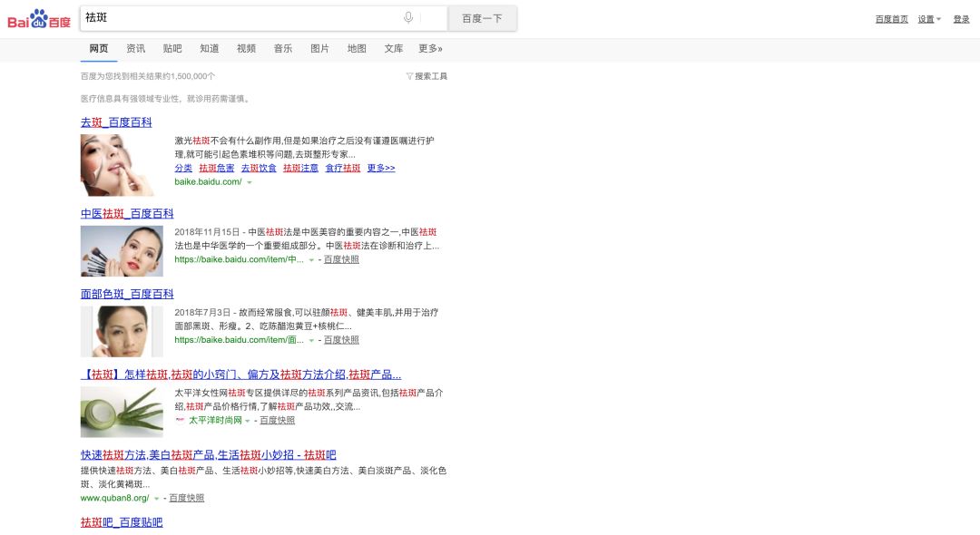980x535 pixels.
Task: Open 百度快照 for www.quban8.org result
Action: [x=187, y=498]
